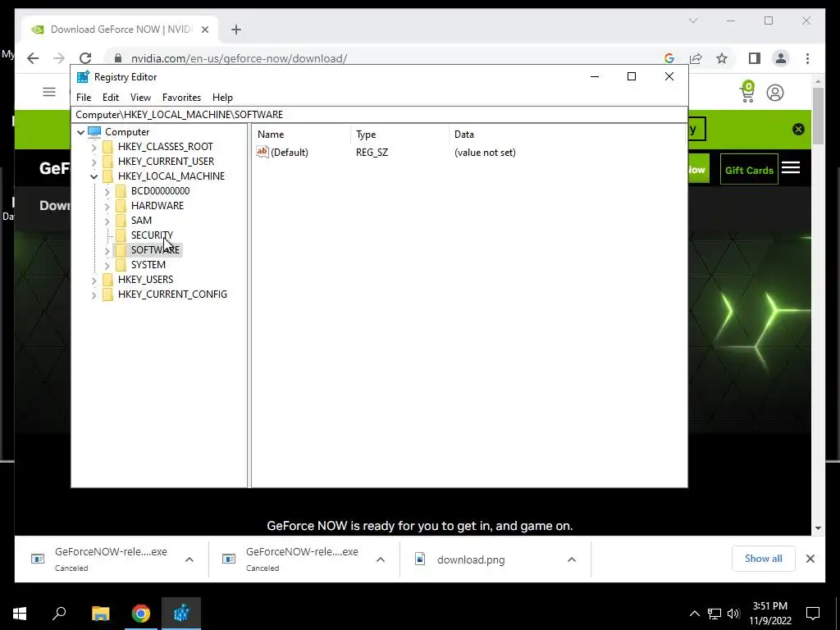Select HKEY_LOCAL_MACHINE folder icon
The height and width of the screenshot is (630, 840).
tap(107, 176)
